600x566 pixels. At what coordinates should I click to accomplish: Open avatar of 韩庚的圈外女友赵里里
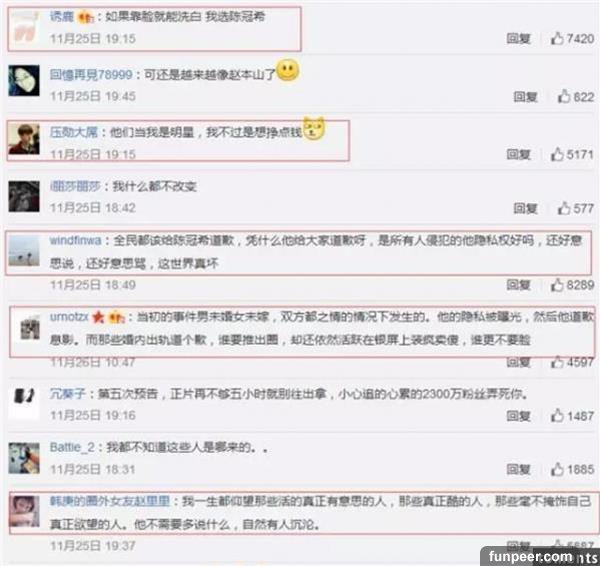tap(24, 511)
